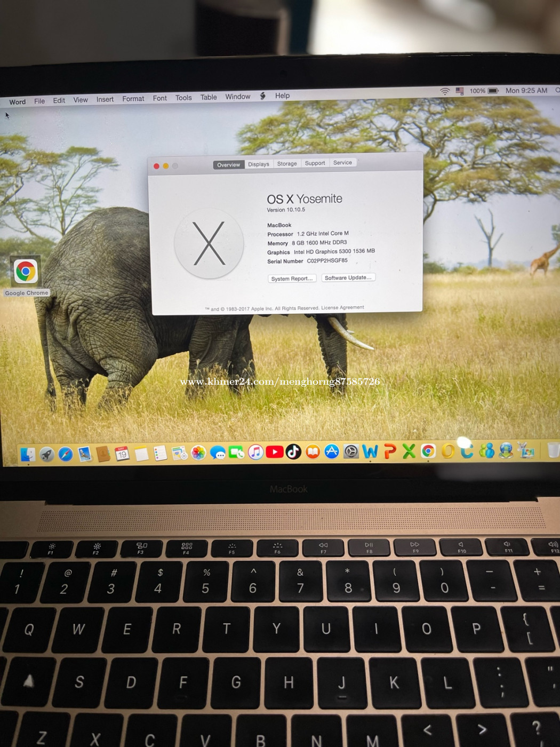Open FaceTime icon in Dock
The width and height of the screenshot is (560, 747).
pos(236,452)
